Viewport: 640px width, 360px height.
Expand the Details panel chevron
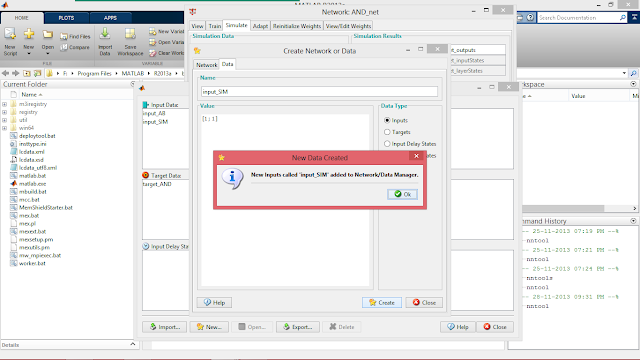click(133, 344)
